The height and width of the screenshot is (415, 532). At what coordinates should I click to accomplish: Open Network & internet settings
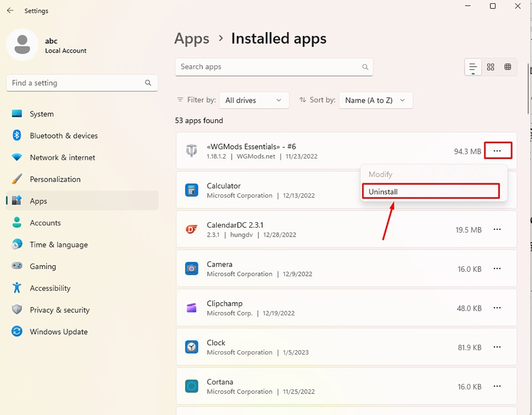point(82,157)
